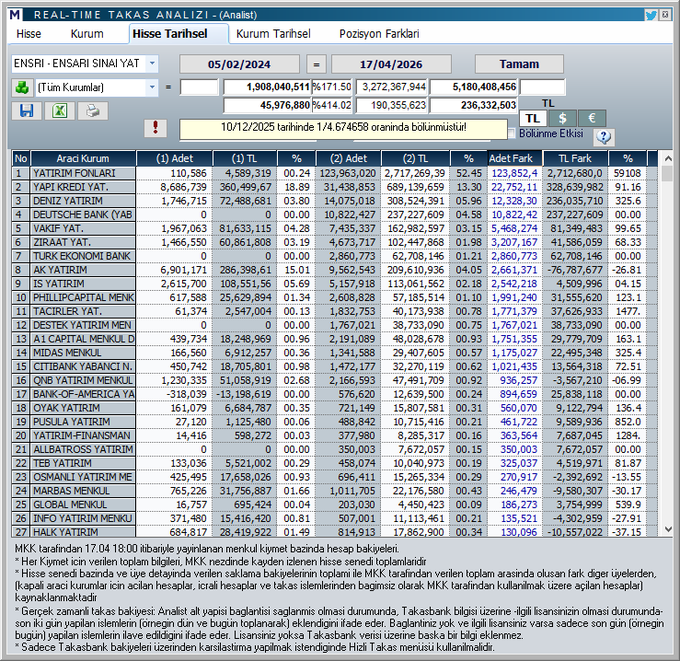The image size is (680, 661).
Task: Select the TL currency toggle
Action: click(533, 118)
